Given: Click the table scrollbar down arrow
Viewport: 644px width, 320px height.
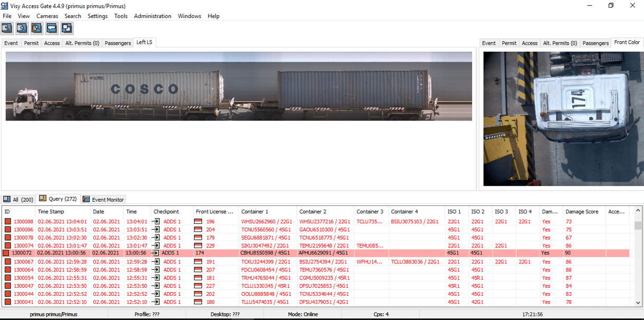Looking at the screenshot, I should coord(638,303).
